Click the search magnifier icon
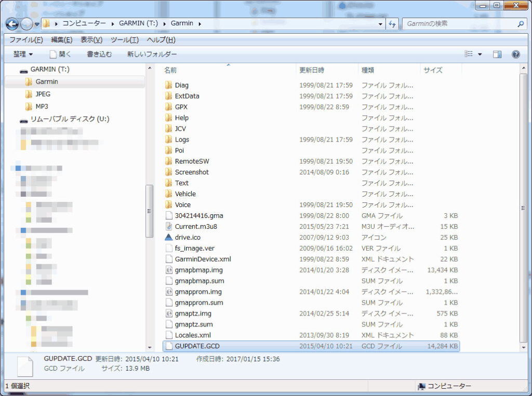532x396 pixels. click(x=521, y=24)
